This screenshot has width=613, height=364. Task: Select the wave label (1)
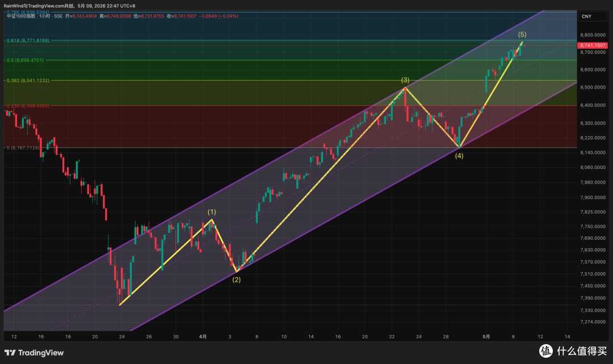point(212,212)
